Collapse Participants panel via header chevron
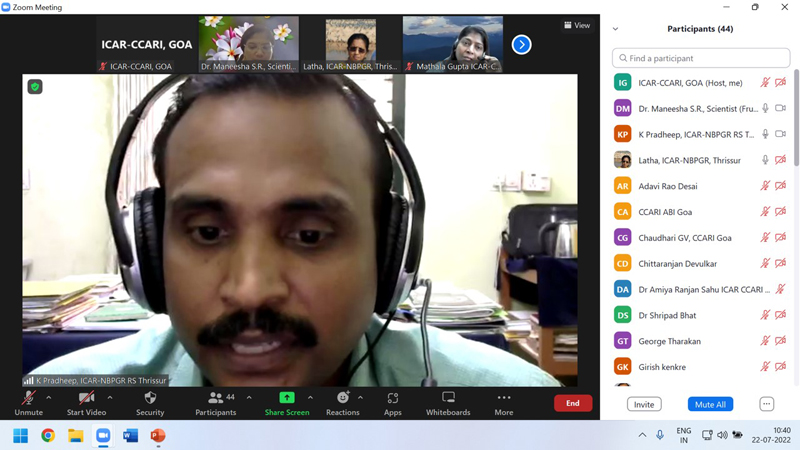The width and height of the screenshot is (800, 450). point(615,29)
